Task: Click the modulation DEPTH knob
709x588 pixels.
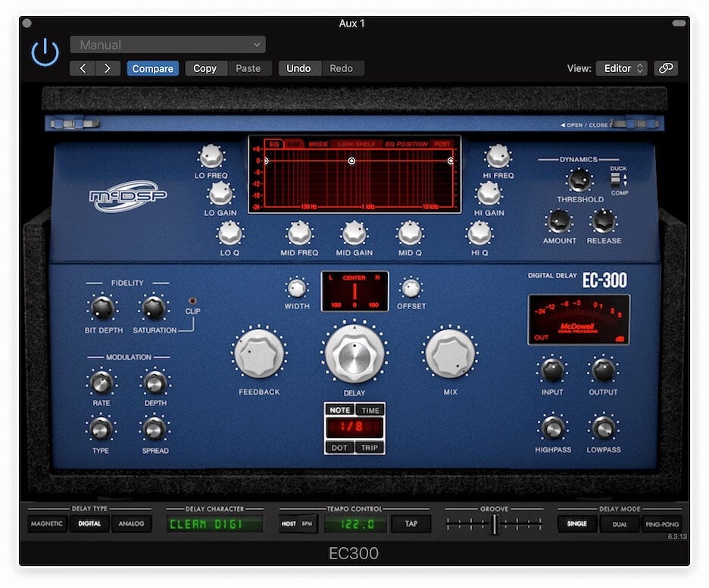Action: (155, 383)
